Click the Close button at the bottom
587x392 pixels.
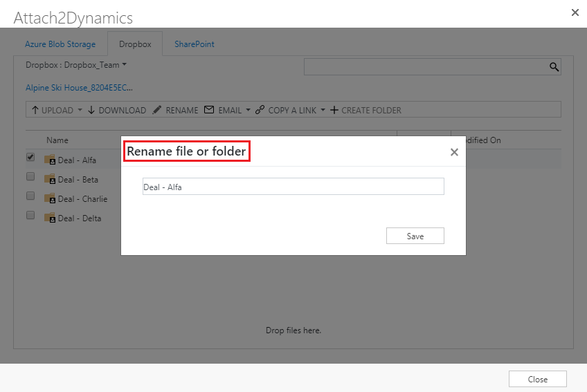click(538, 380)
